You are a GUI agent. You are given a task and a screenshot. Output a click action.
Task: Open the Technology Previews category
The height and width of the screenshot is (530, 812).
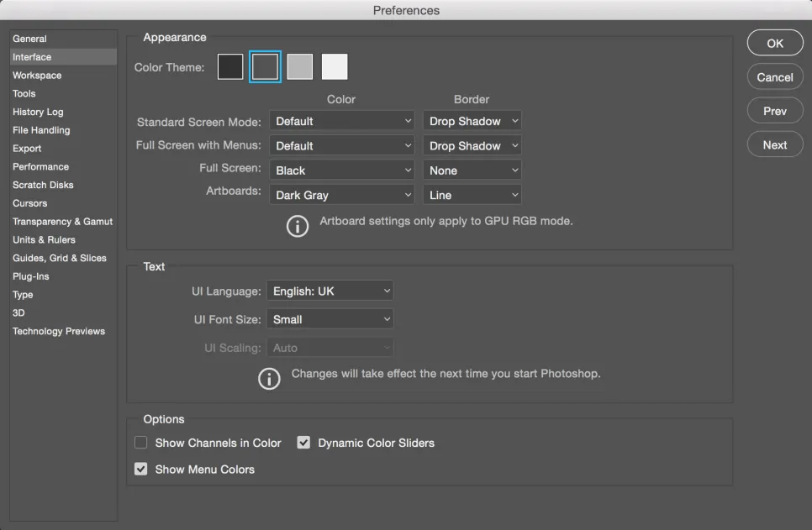coord(59,331)
